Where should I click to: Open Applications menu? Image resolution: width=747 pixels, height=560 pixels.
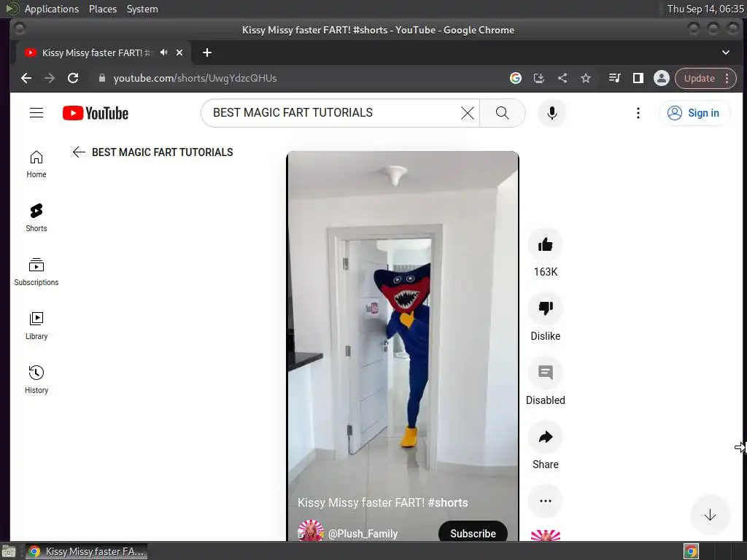(x=52, y=9)
